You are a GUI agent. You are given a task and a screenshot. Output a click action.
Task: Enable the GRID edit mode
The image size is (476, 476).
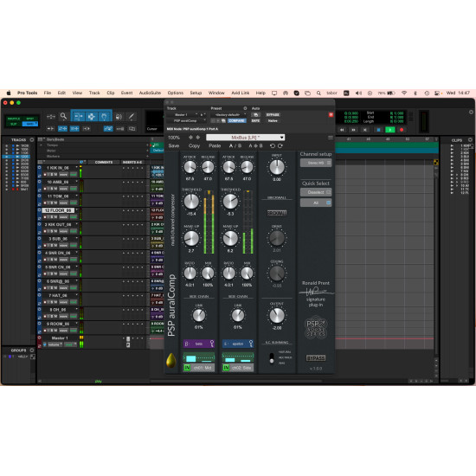pos(29,124)
